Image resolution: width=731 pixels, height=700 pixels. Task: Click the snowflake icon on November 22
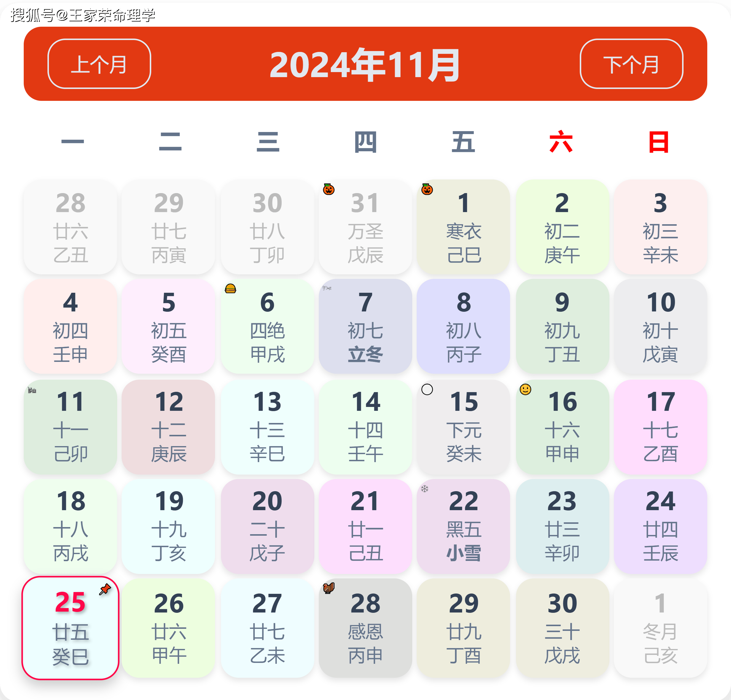tap(424, 489)
